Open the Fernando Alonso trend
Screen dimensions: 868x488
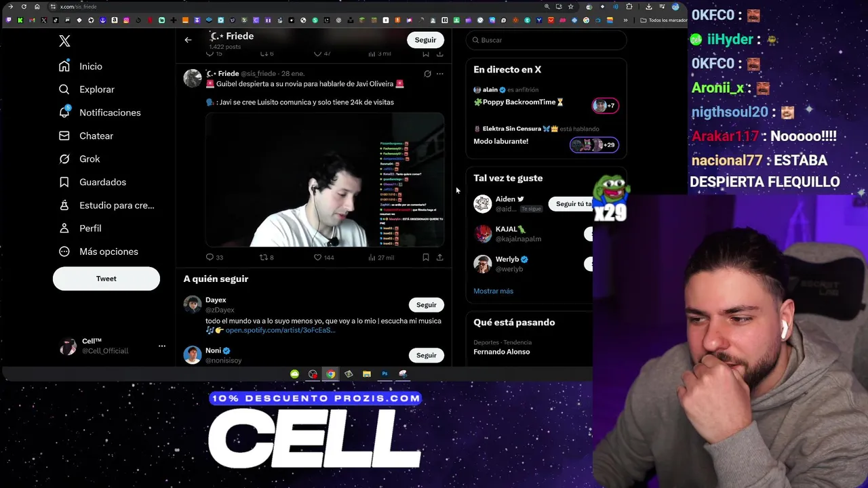click(x=502, y=352)
